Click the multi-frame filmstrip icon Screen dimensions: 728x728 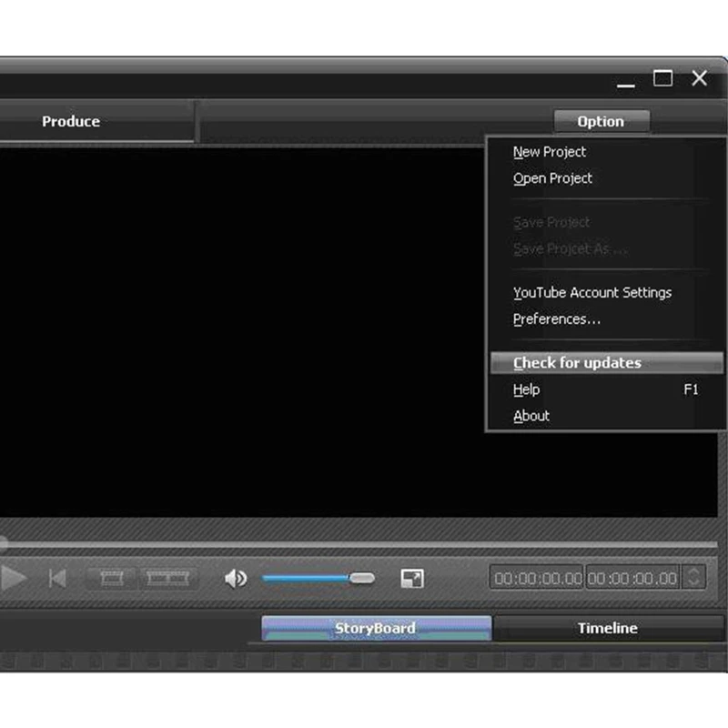pos(167,579)
